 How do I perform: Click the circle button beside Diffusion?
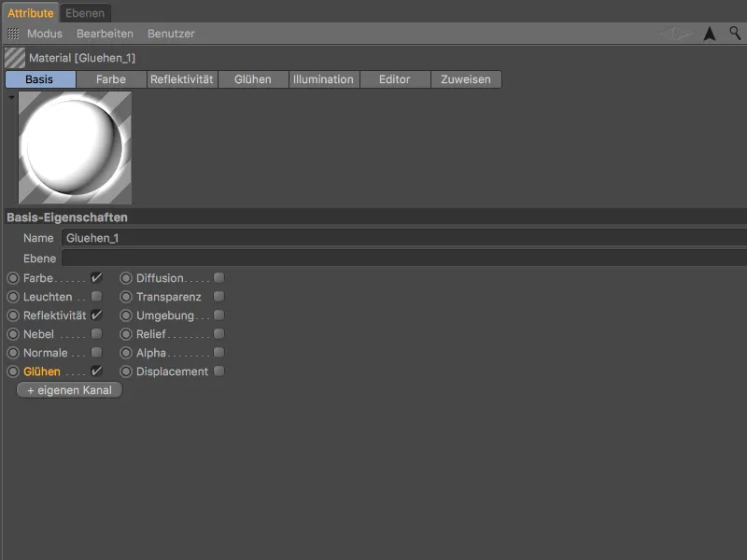(x=126, y=278)
